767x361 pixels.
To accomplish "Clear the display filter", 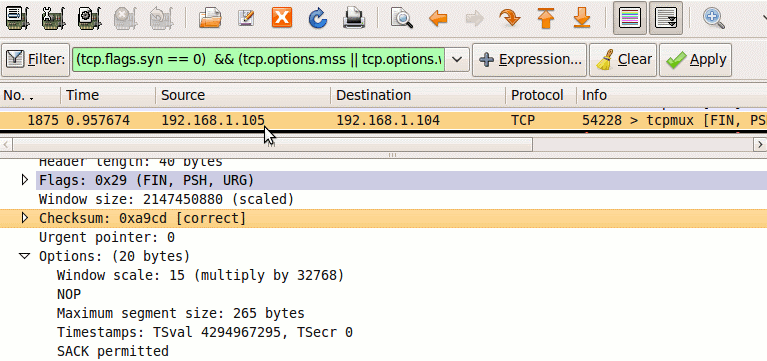I will point(623,60).
